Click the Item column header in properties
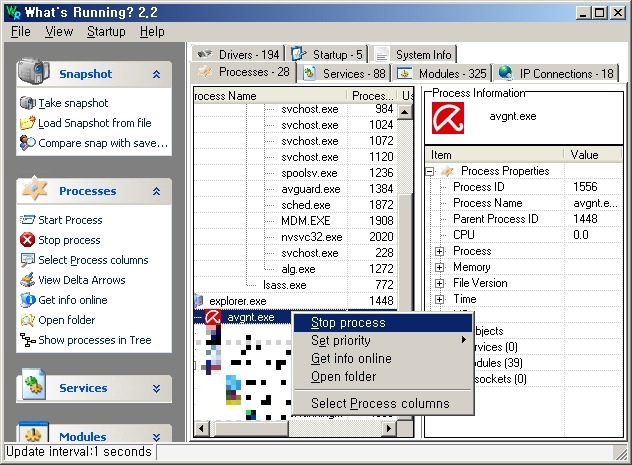632x465 pixels. pyautogui.click(x=495, y=155)
